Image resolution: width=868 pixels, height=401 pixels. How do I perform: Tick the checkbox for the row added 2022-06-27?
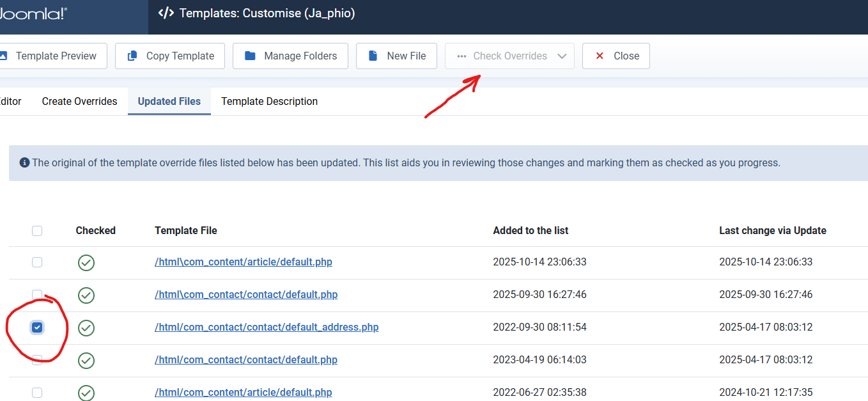point(37,393)
